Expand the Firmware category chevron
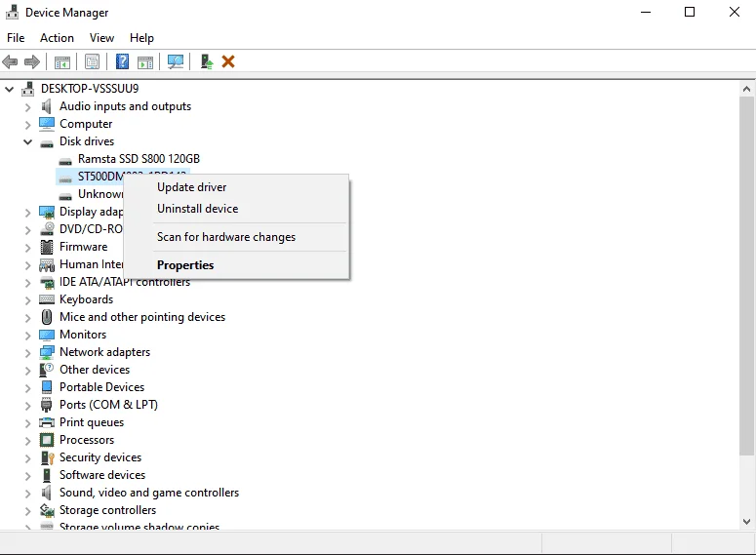Viewport: 756px width, 555px height. (27, 248)
